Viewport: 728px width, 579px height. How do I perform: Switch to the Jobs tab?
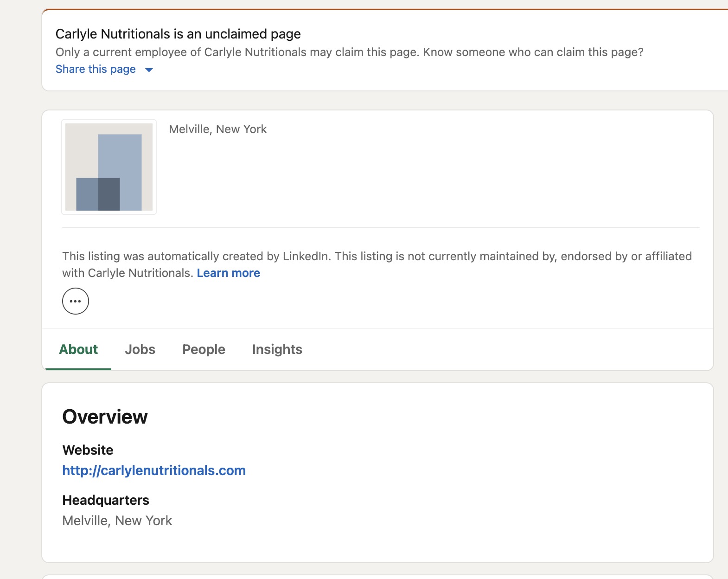140,349
